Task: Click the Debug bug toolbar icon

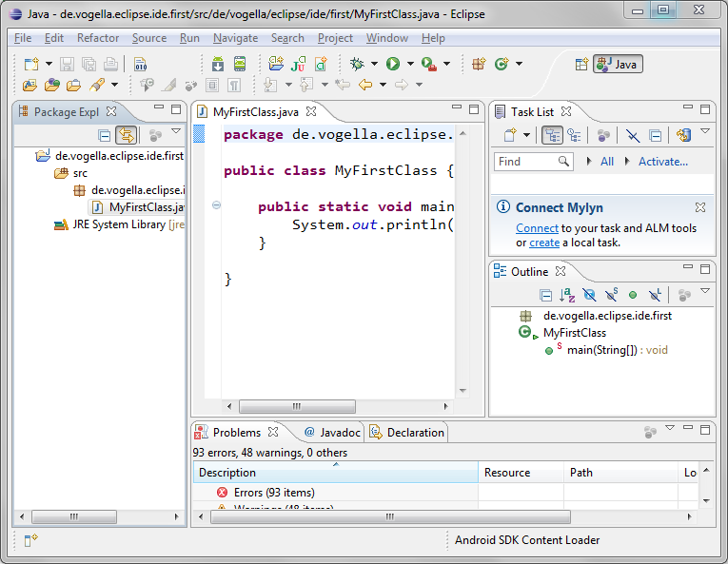Action: tap(357, 64)
